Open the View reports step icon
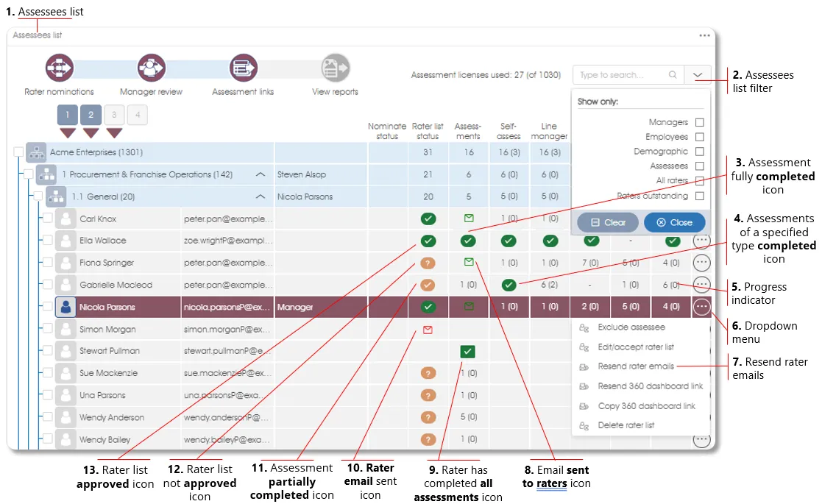Viewport: 822px width, 504px height. [335, 68]
